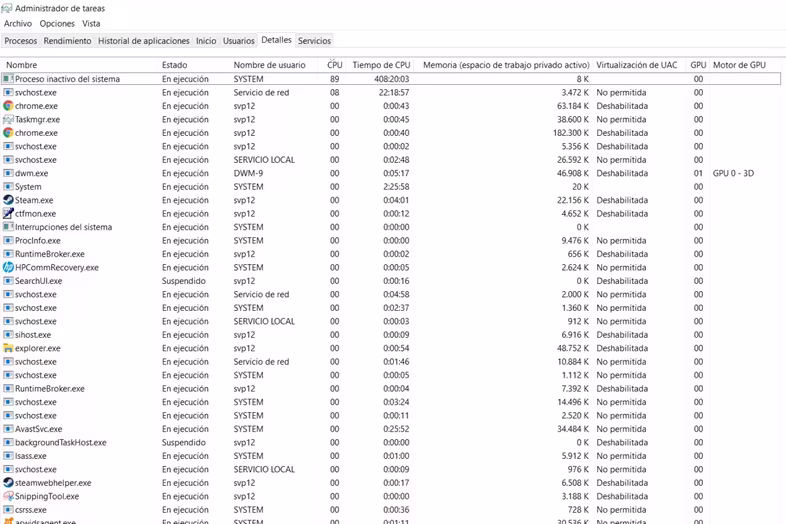
Task: Select the ProcInfo.exe process name
Action: click(x=38, y=240)
